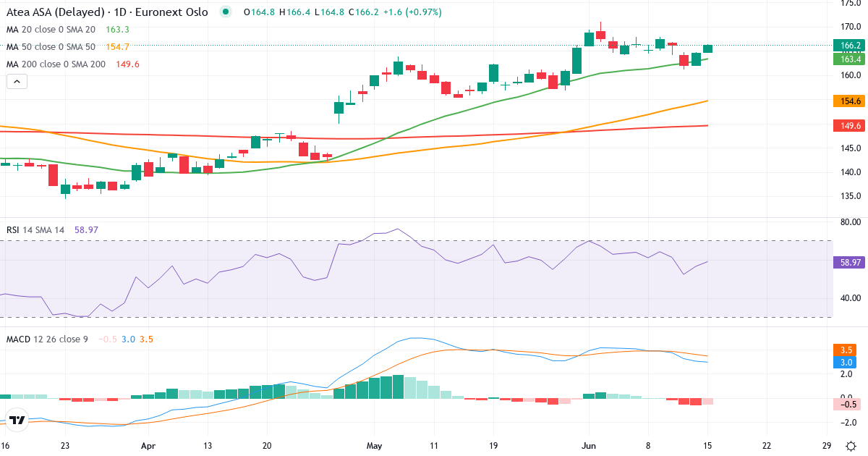Select the Atea ASA symbol title
This screenshot has height=456, width=868.
click(107, 12)
